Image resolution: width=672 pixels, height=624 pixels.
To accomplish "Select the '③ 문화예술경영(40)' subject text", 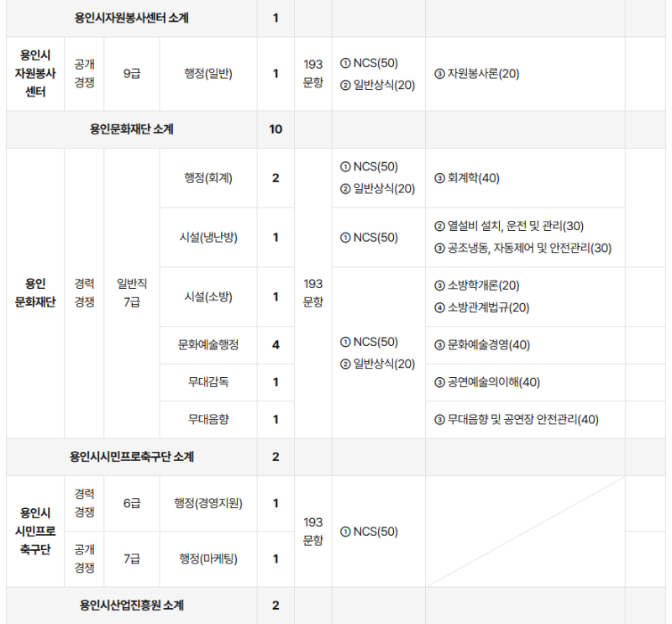I will (x=482, y=345).
